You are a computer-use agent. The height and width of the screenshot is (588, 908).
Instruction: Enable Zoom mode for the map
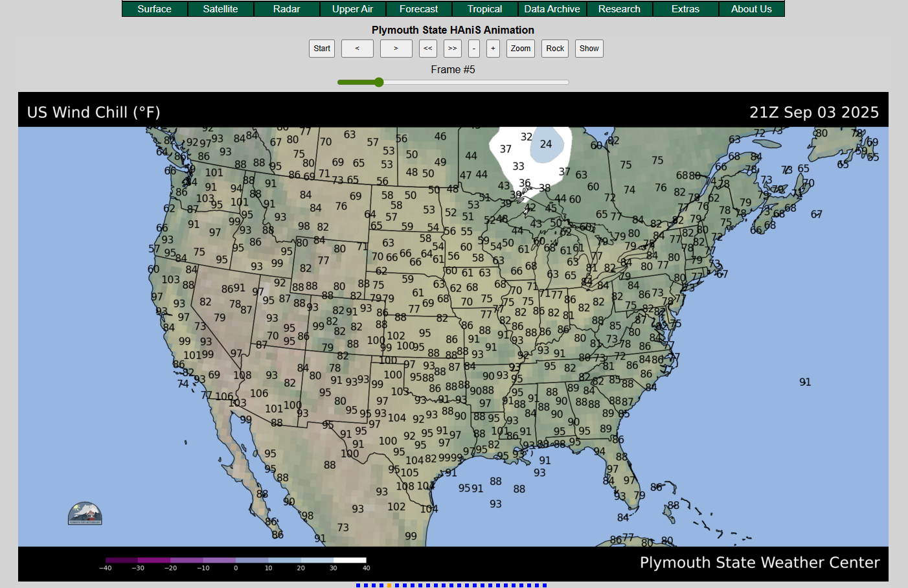(x=520, y=48)
